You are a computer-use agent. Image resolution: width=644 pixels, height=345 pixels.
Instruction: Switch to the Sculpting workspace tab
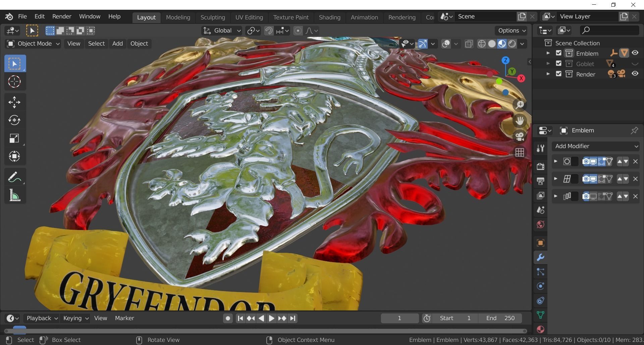(213, 17)
